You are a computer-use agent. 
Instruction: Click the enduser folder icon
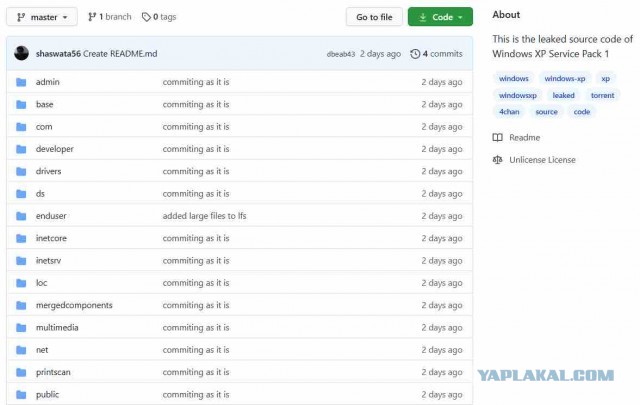pyautogui.click(x=21, y=216)
